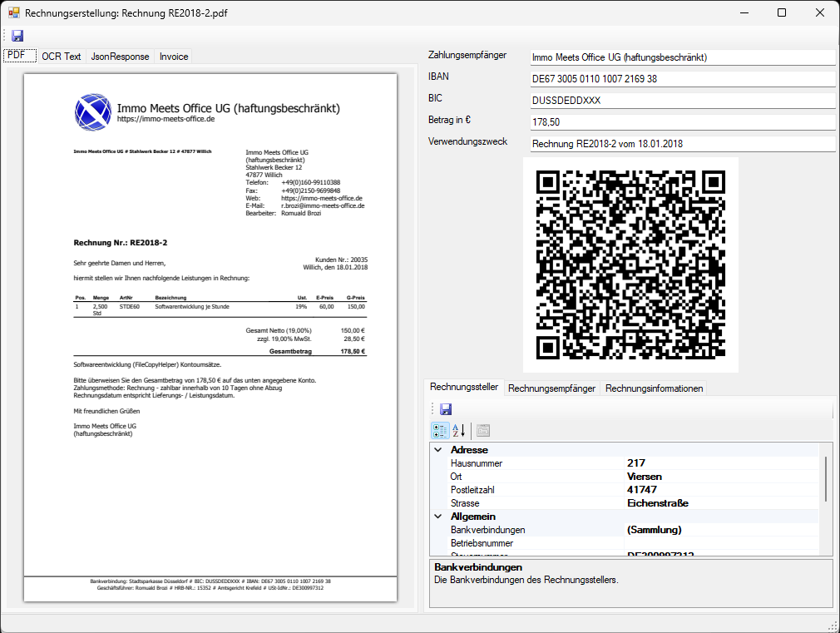The width and height of the screenshot is (840, 633).
Task: Click the save icon in Rechnungssteller panel
Action: (445, 409)
